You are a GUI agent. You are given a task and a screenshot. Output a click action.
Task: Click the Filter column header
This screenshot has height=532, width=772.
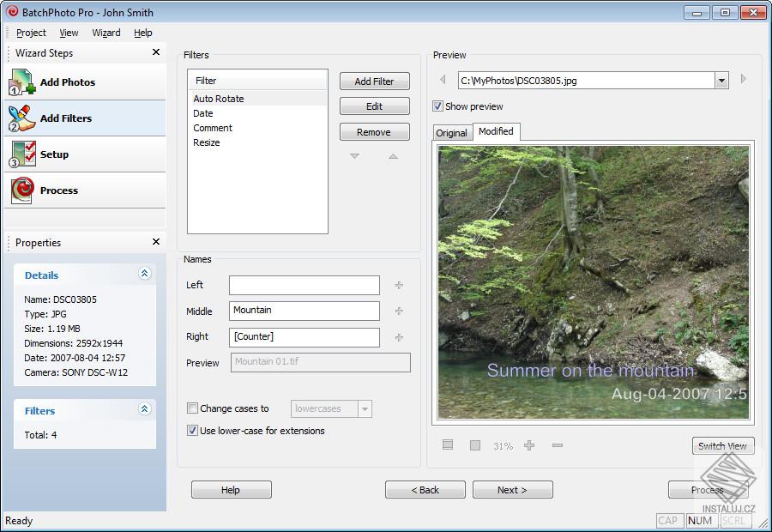pyautogui.click(x=257, y=81)
